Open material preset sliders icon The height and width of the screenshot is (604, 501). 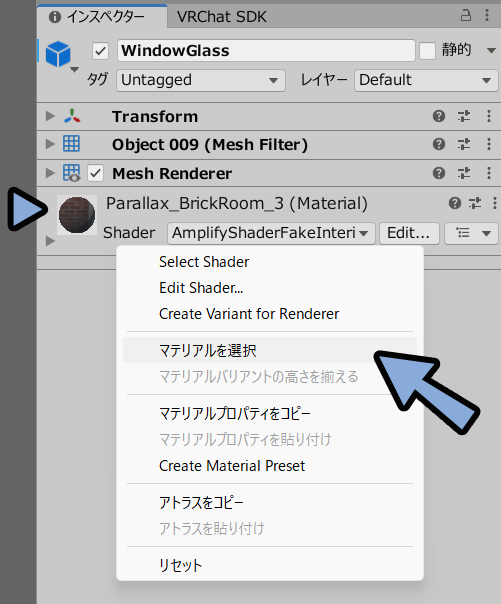pos(475,203)
